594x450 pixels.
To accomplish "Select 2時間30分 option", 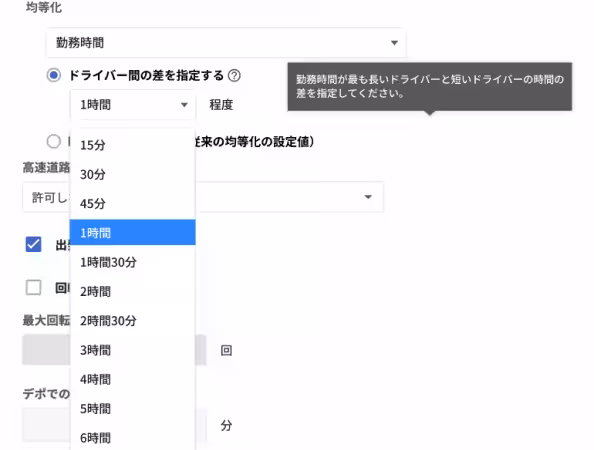I will tap(133, 321).
